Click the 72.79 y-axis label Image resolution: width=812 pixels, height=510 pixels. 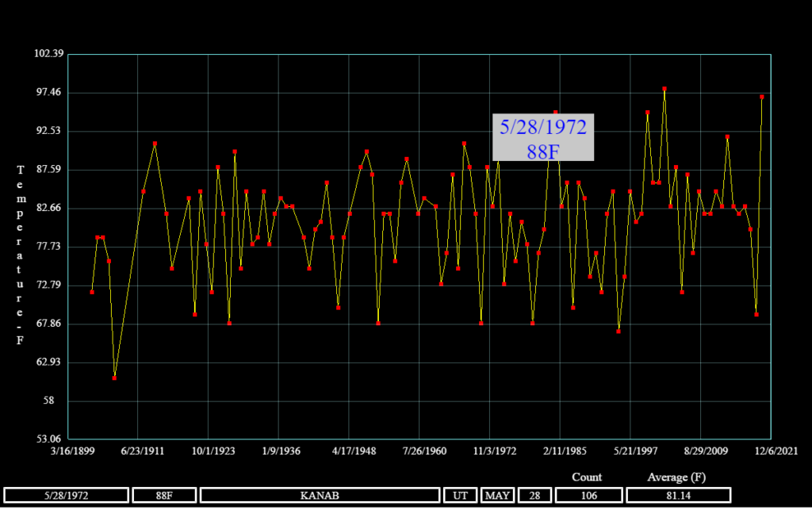tap(48, 285)
